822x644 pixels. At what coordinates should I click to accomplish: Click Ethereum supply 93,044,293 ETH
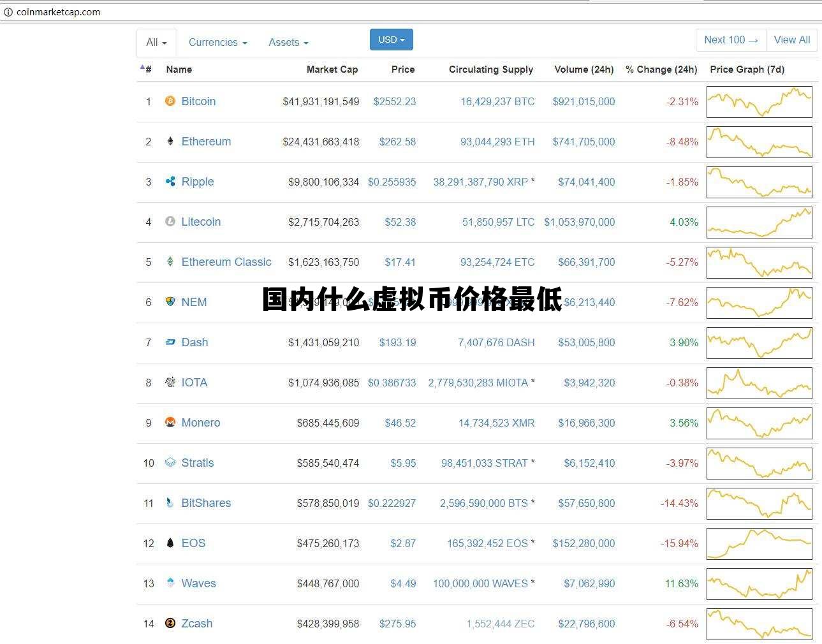pyautogui.click(x=497, y=141)
